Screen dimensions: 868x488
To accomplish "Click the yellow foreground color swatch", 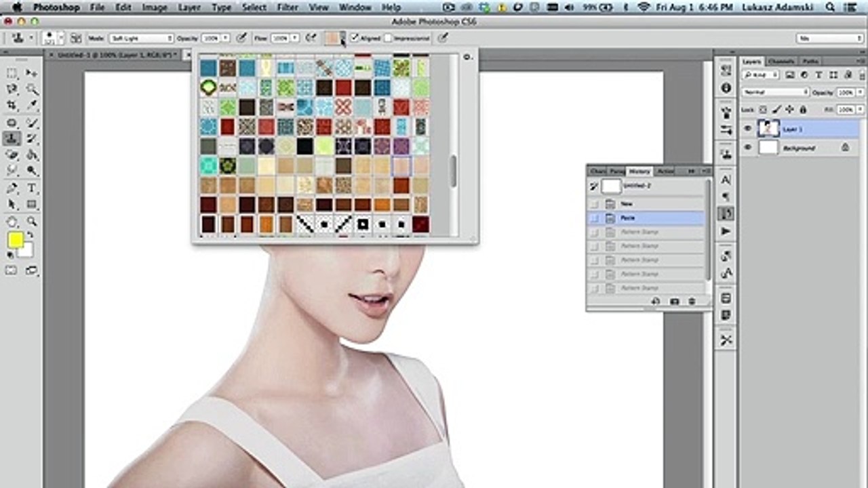I will click(16, 239).
